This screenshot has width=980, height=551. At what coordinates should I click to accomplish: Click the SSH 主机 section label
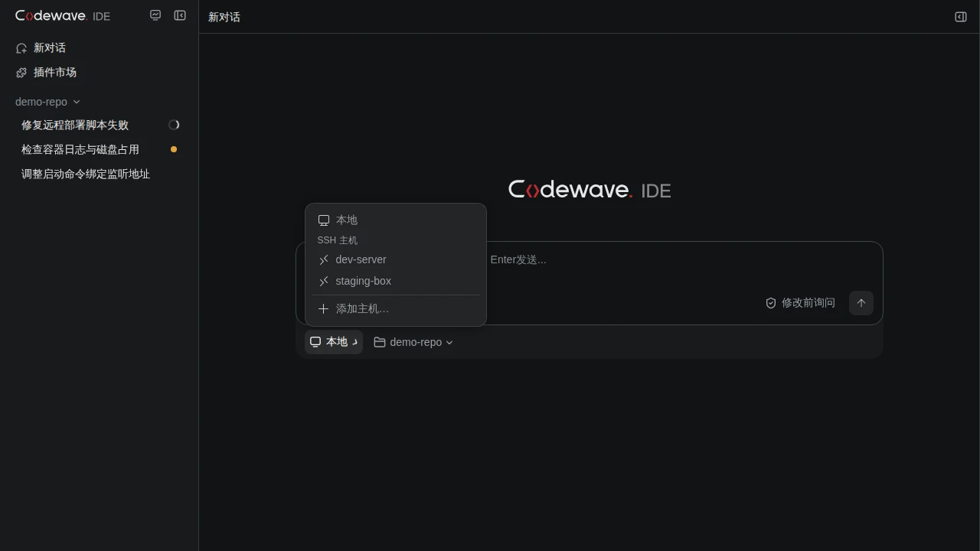tap(338, 240)
